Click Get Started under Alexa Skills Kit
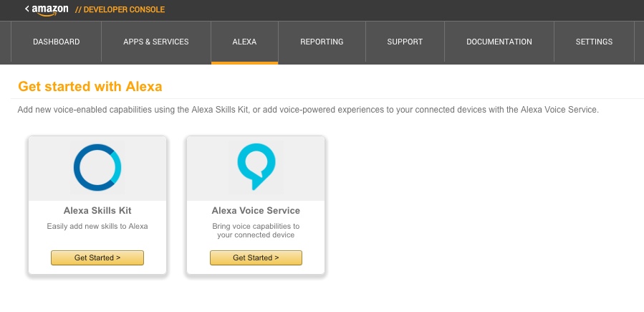Viewport: 644px width, 312px height. 97,257
